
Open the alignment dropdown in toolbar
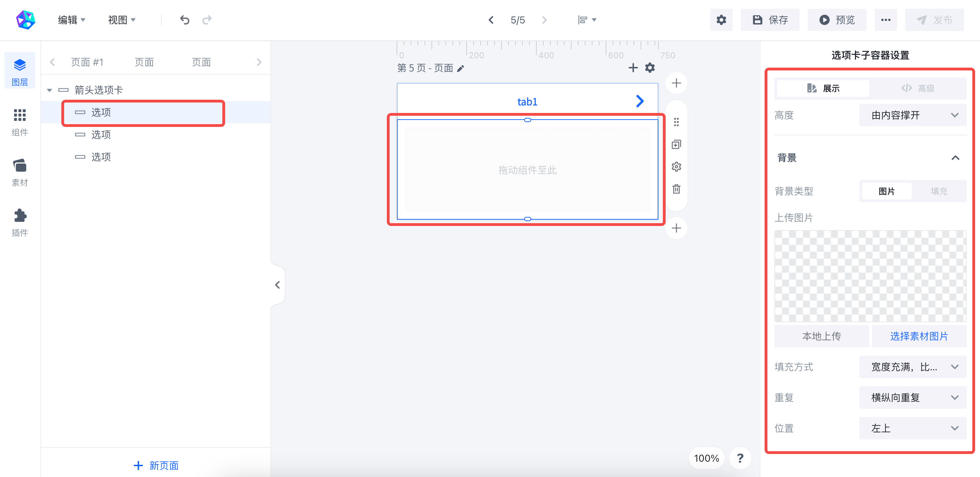(x=587, y=20)
